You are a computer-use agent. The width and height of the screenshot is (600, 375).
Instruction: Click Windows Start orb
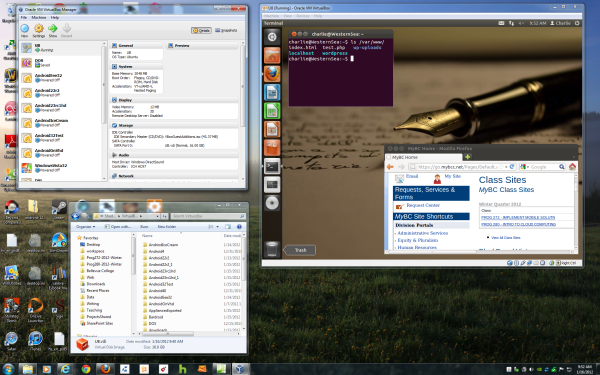pyautogui.click(x=7, y=369)
